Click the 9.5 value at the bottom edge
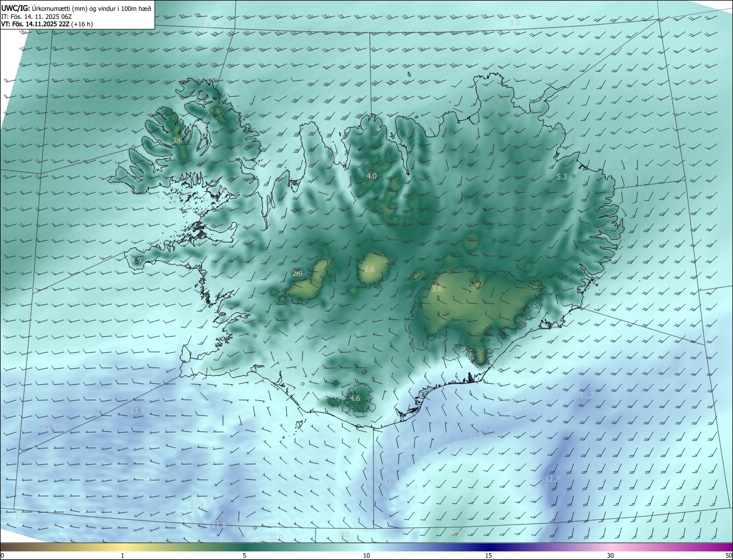The image size is (733, 560). [345, 534]
